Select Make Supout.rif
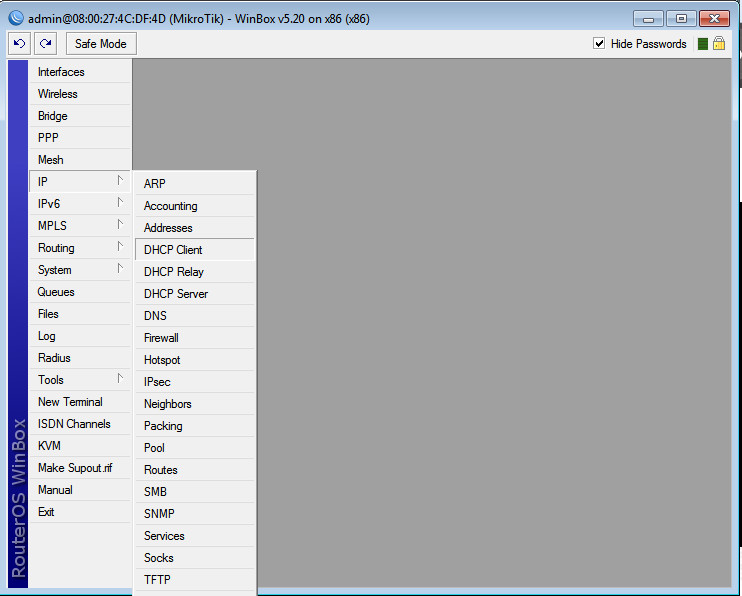This screenshot has width=742, height=596. tap(80, 468)
